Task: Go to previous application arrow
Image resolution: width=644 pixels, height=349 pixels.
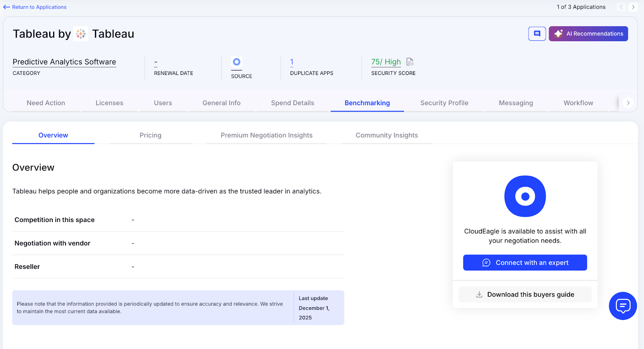Action: pyautogui.click(x=621, y=7)
